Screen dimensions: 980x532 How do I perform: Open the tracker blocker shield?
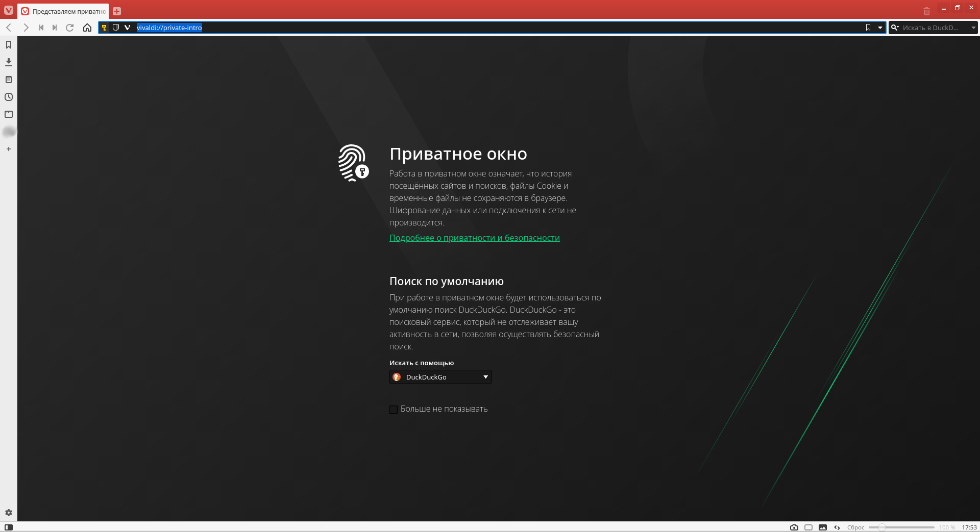point(116,28)
